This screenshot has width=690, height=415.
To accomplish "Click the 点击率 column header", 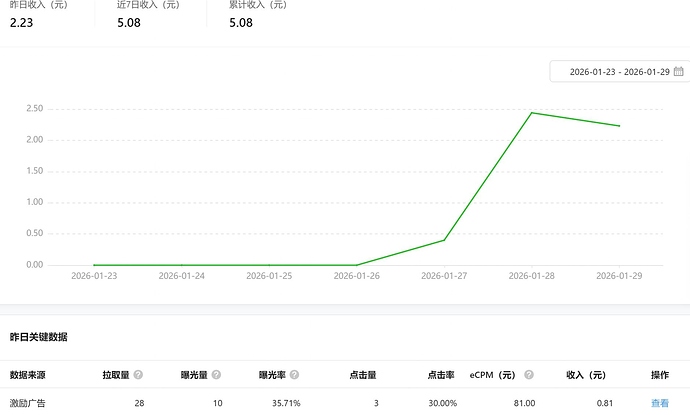I will pos(441,375).
